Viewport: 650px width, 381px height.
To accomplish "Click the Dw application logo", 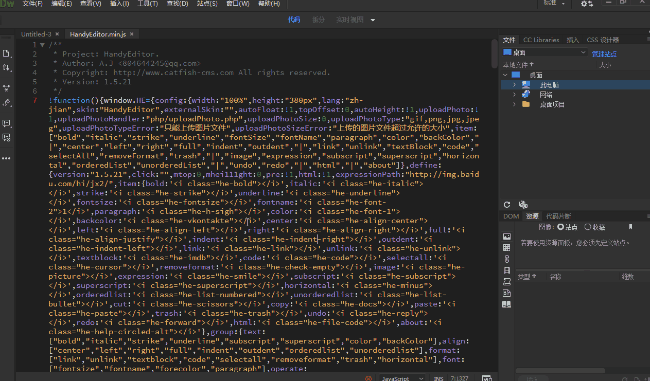I will pyautogui.click(x=7, y=3).
